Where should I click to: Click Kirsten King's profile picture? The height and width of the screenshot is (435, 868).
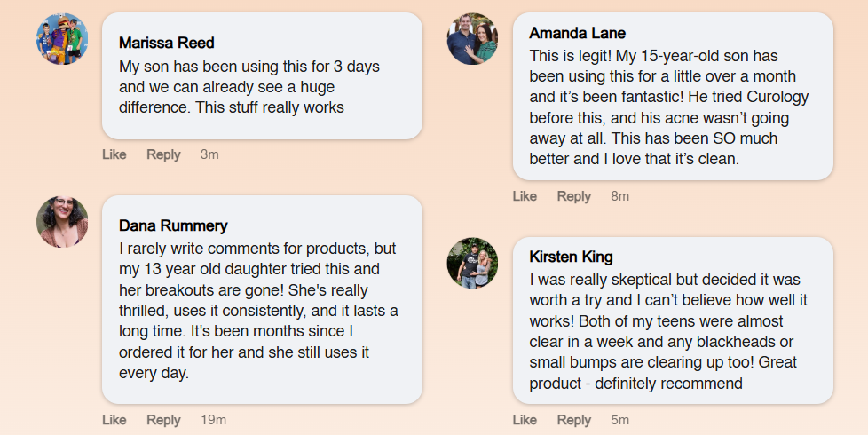pos(473,264)
